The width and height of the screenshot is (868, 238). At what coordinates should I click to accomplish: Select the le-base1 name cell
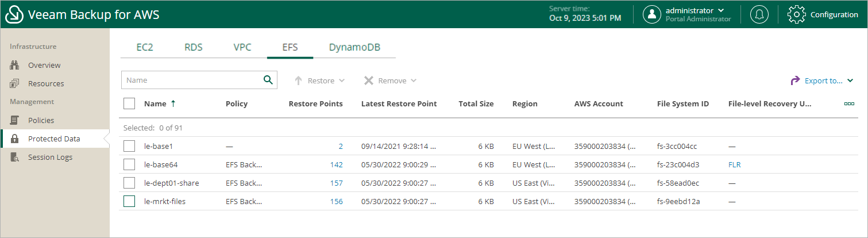(x=159, y=146)
